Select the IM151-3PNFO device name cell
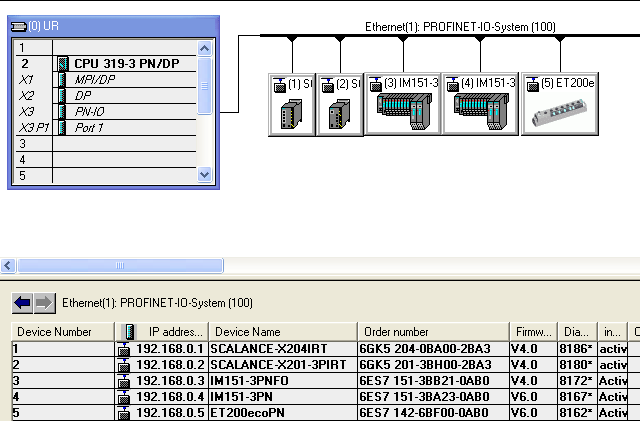The width and height of the screenshot is (640, 421). pyautogui.click(x=283, y=381)
